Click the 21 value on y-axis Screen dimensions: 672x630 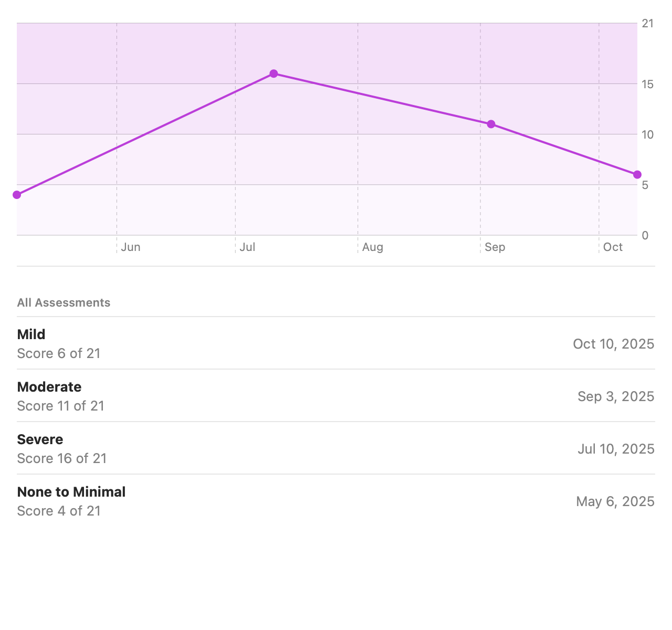pyautogui.click(x=647, y=23)
